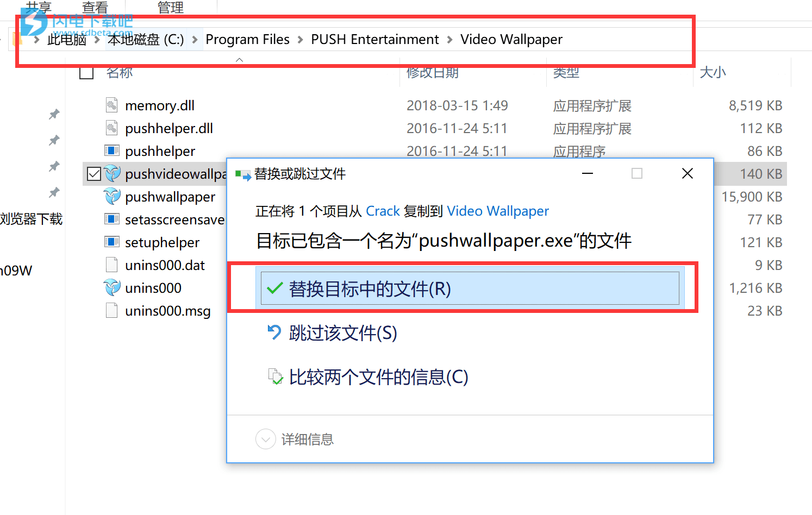Screen dimensions: 812x515
Task: Minimize the 替换或跳过文件 dialog
Action: point(587,173)
